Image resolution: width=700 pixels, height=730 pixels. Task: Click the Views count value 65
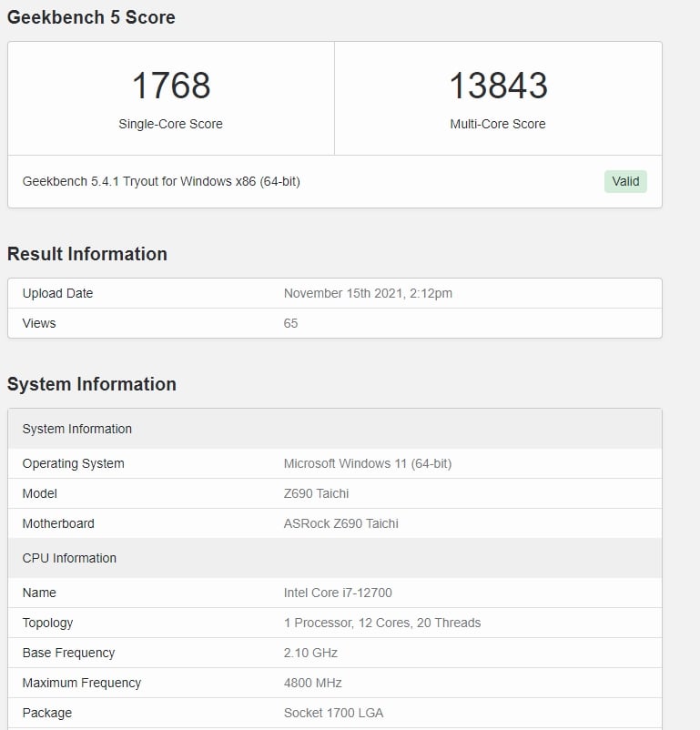[290, 323]
